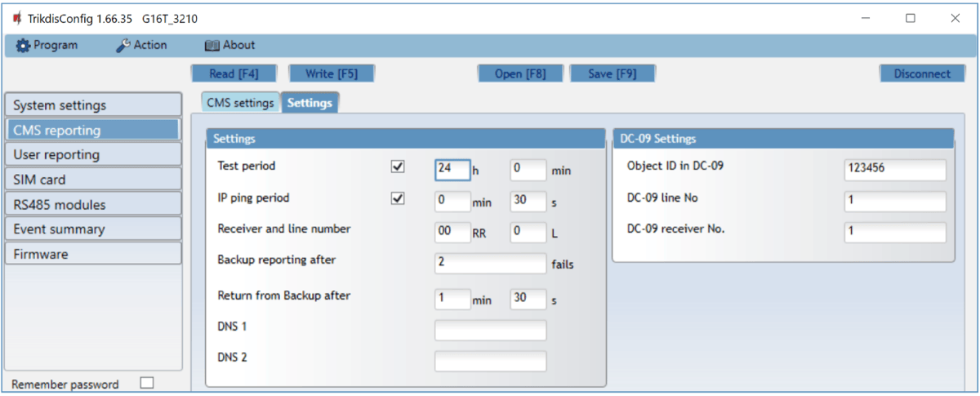Open the Firmware section

tap(92, 254)
